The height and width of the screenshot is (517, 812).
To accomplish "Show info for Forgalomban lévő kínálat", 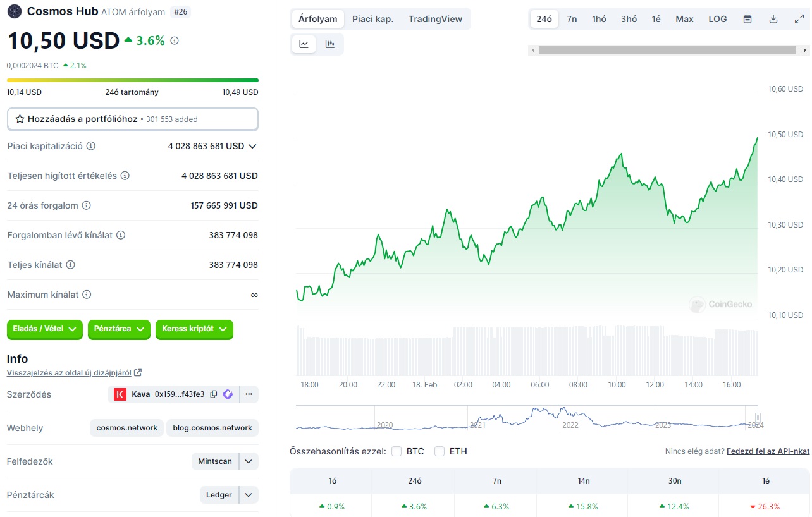I will 121,235.
